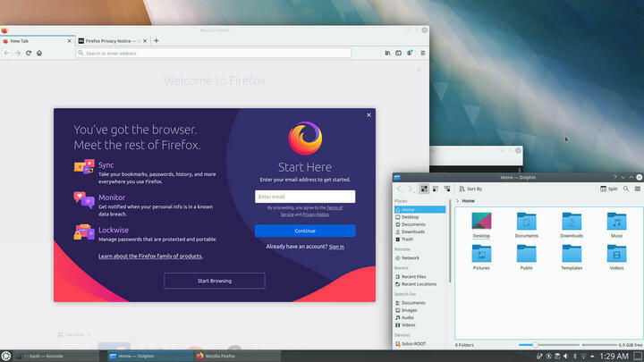Click Firefox back arrow button
The height and width of the screenshot is (362, 644).
coord(6,53)
